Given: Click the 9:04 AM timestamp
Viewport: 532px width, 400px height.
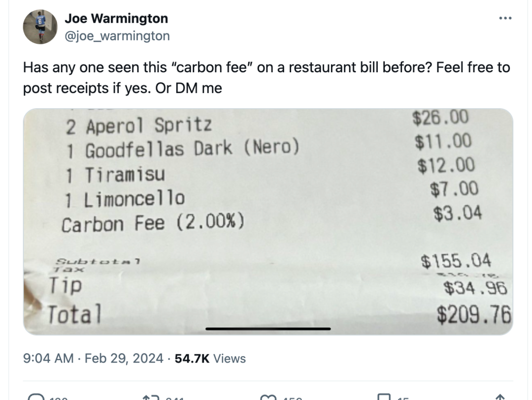Looking at the screenshot, I should coord(48,358).
